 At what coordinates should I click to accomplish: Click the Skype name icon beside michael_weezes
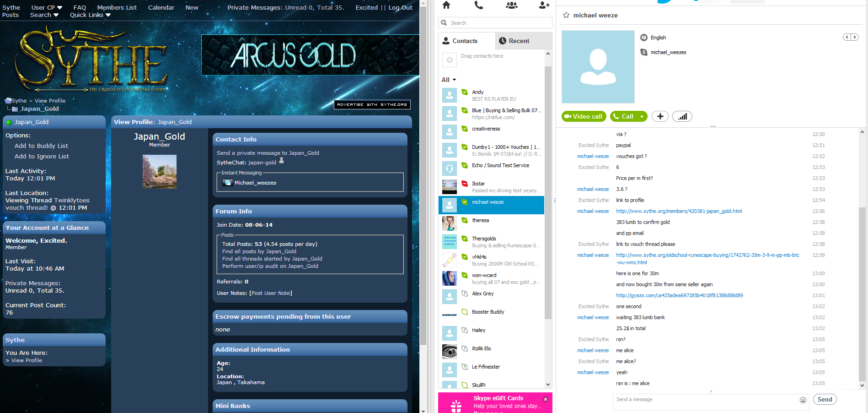pos(644,52)
